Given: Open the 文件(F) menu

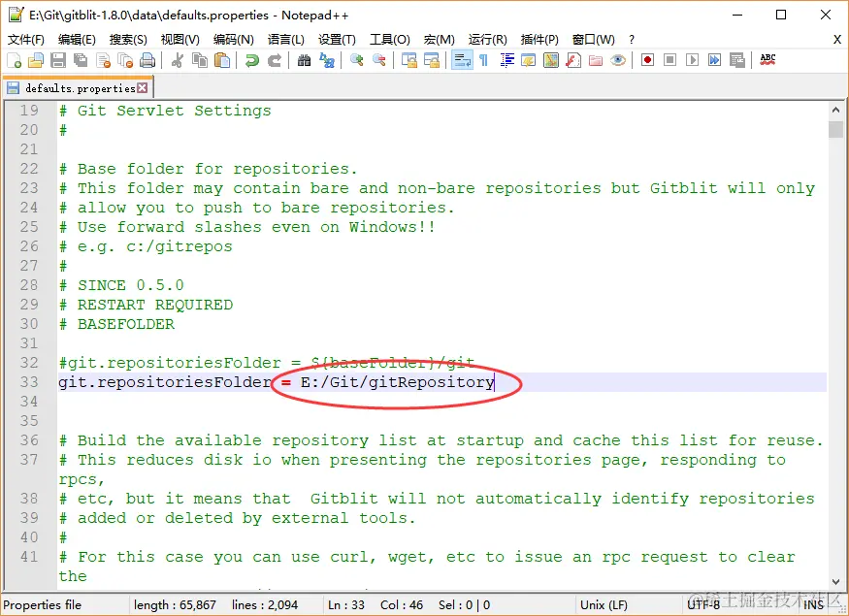Looking at the screenshot, I should [x=26, y=40].
